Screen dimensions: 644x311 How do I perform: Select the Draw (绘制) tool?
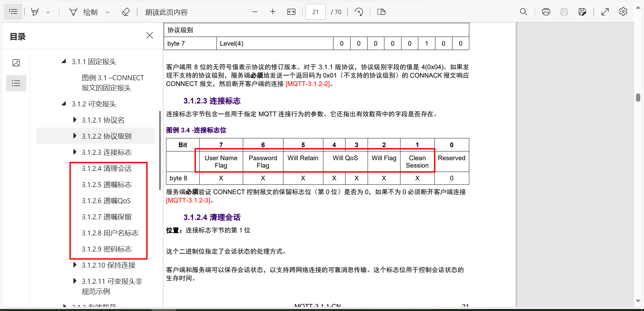[x=84, y=12]
